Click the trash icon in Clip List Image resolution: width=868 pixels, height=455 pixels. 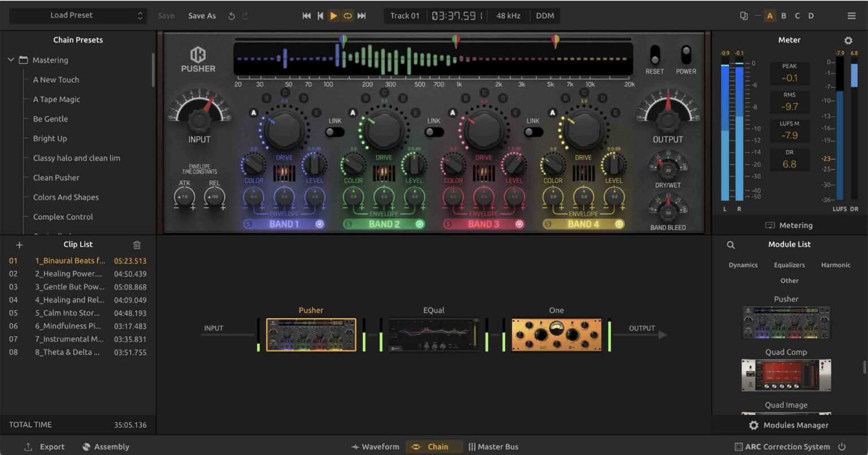click(137, 245)
